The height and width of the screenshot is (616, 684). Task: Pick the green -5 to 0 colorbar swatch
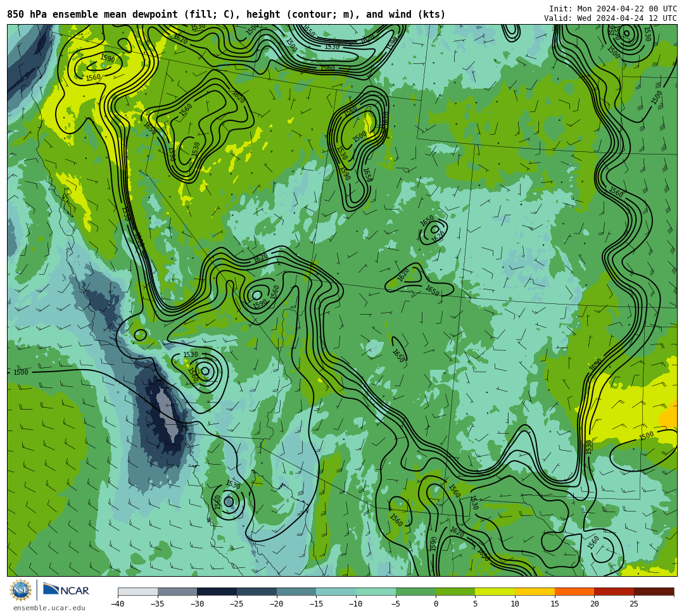click(415, 591)
